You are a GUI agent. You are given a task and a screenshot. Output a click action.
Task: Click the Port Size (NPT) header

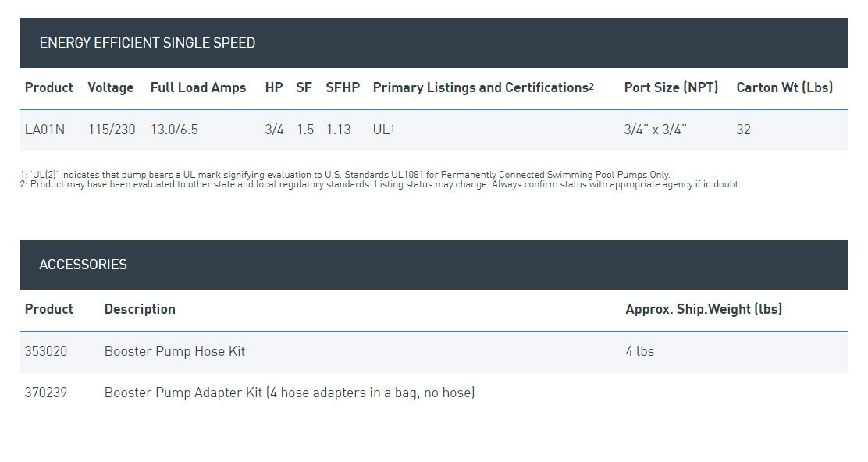671,87
